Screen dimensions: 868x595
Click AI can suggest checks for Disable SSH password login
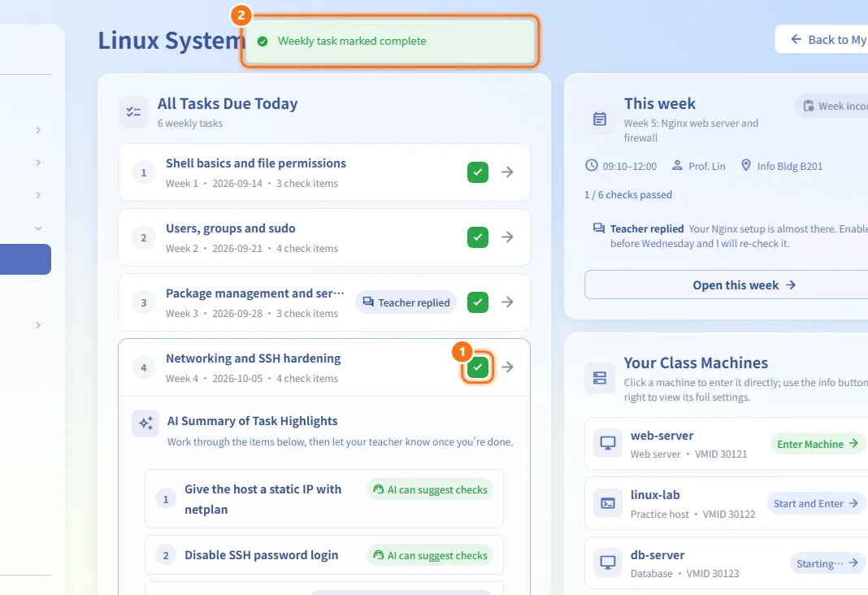(430, 555)
